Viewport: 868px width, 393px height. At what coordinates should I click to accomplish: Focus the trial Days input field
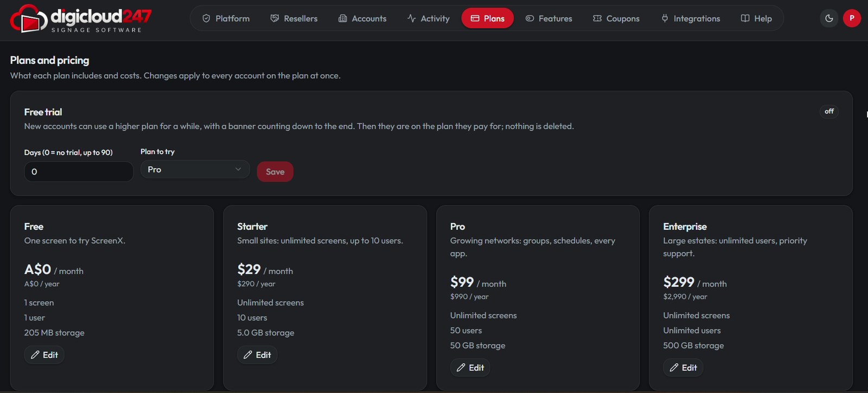point(79,172)
